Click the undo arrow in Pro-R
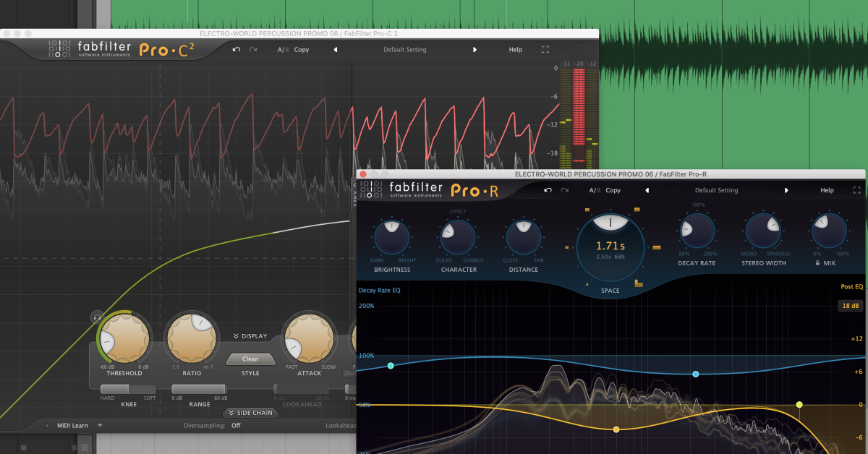This screenshot has height=454, width=868. pos(548,190)
